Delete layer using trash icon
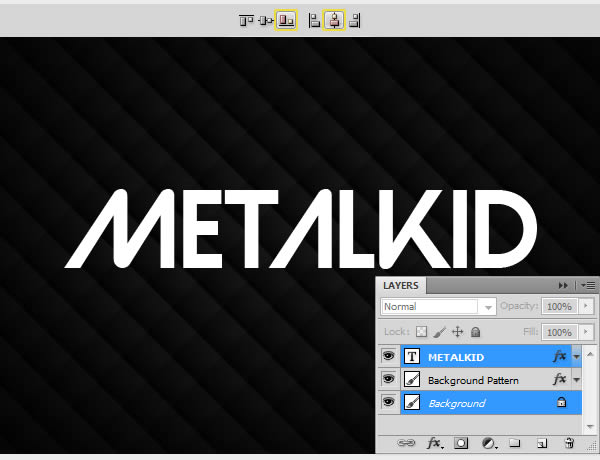The image size is (600, 460). click(569, 443)
